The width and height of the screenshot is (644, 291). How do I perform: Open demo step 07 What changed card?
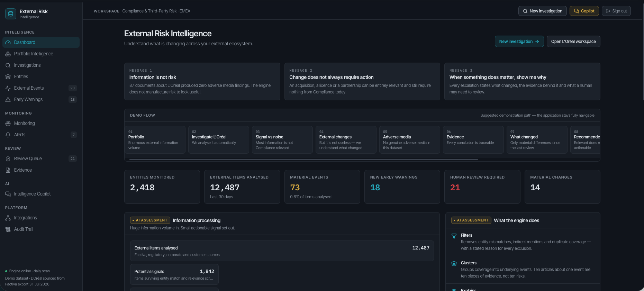click(x=537, y=140)
